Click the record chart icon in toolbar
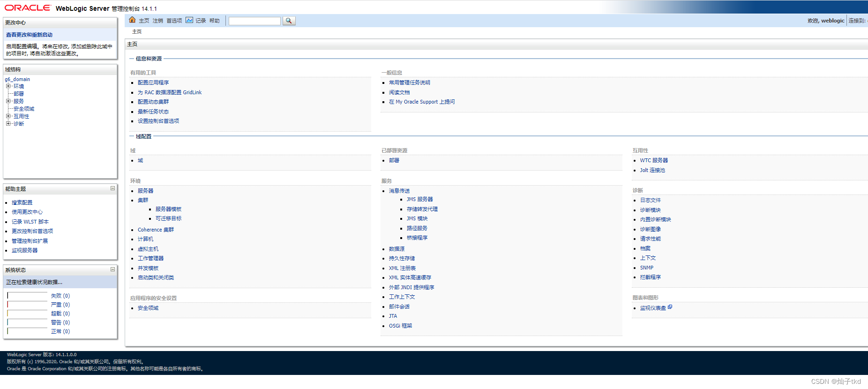This screenshot has height=389, width=868. click(x=189, y=20)
